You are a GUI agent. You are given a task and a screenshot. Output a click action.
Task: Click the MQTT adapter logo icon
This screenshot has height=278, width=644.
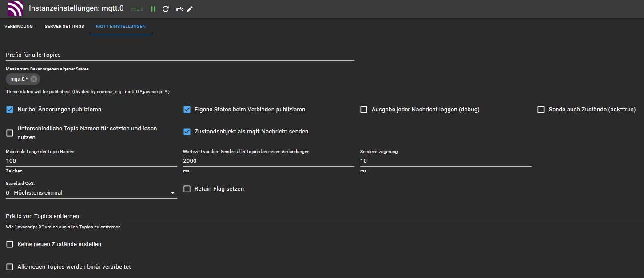coord(15,9)
